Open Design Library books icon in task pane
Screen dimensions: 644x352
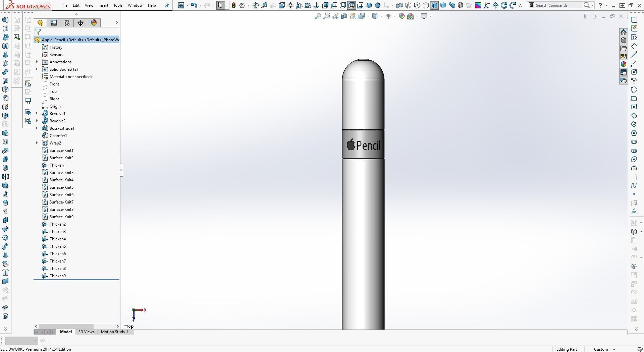[624, 40]
